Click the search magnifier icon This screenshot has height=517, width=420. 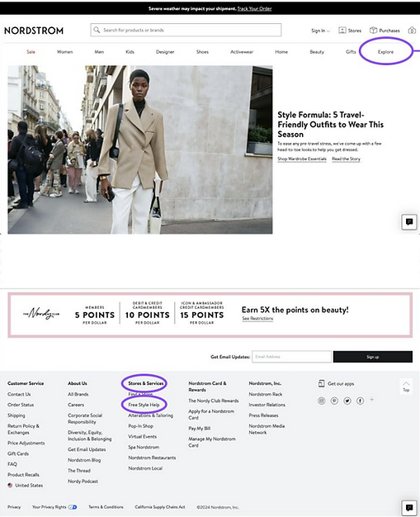(x=97, y=30)
